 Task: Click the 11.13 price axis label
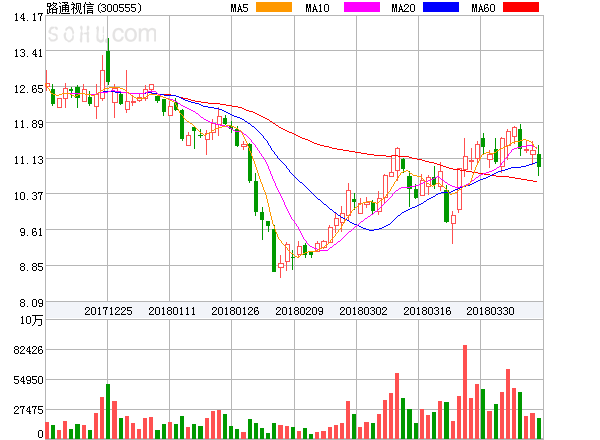[28, 160]
